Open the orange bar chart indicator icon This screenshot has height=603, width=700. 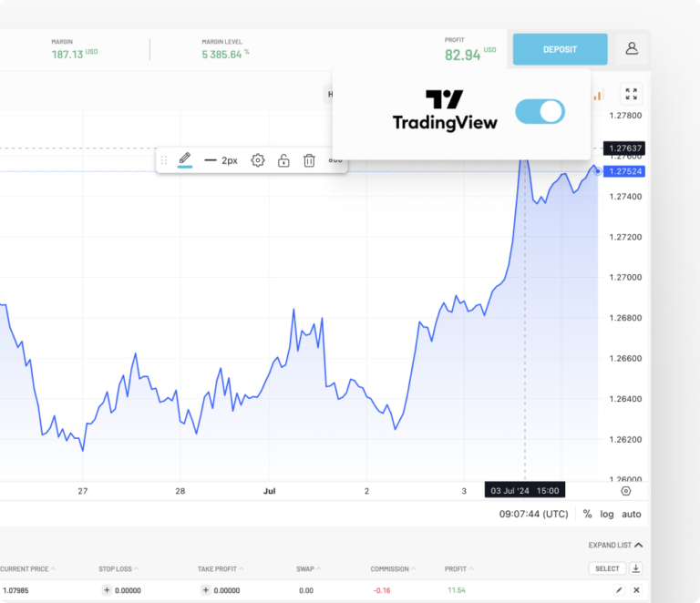(598, 95)
